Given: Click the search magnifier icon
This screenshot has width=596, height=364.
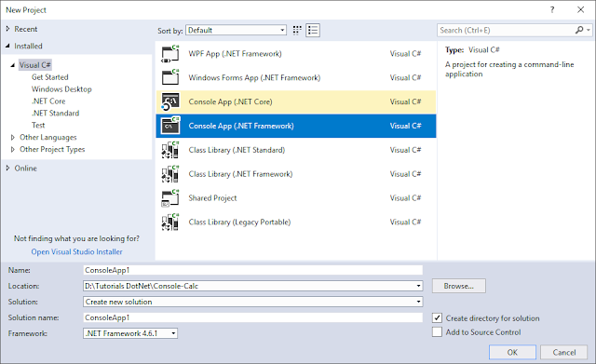Looking at the screenshot, I should click(579, 30).
